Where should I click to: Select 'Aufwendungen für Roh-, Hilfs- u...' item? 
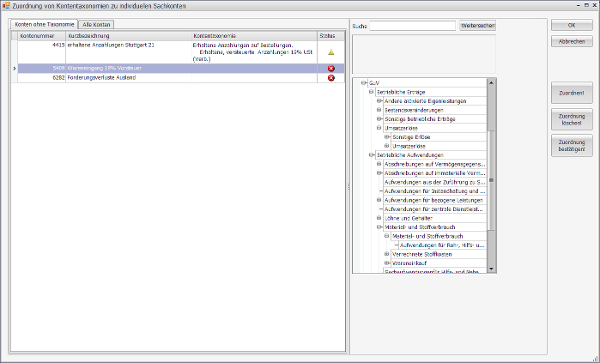click(x=442, y=245)
